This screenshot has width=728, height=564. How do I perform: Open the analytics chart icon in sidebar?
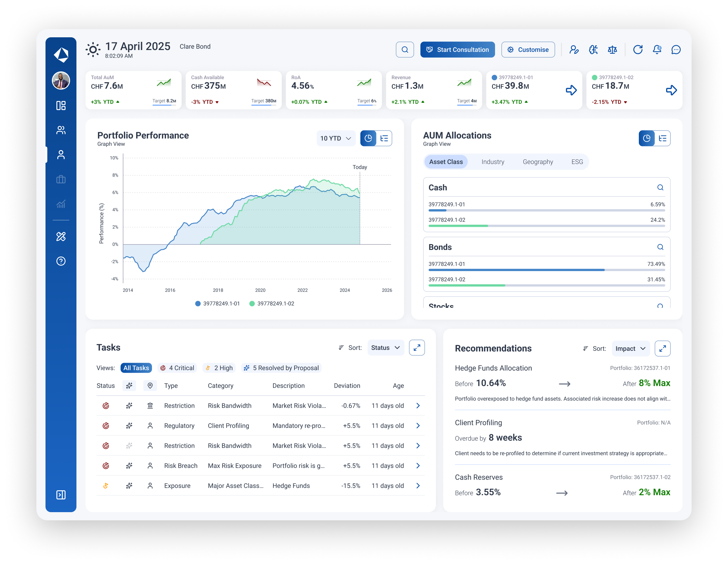tap(61, 204)
